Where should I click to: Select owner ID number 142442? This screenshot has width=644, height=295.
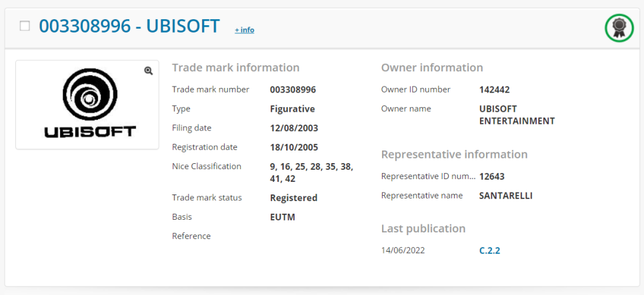click(x=495, y=90)
